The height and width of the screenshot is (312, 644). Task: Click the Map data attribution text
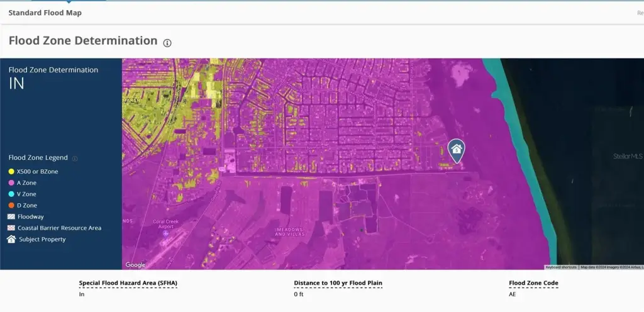coord(610,267)
